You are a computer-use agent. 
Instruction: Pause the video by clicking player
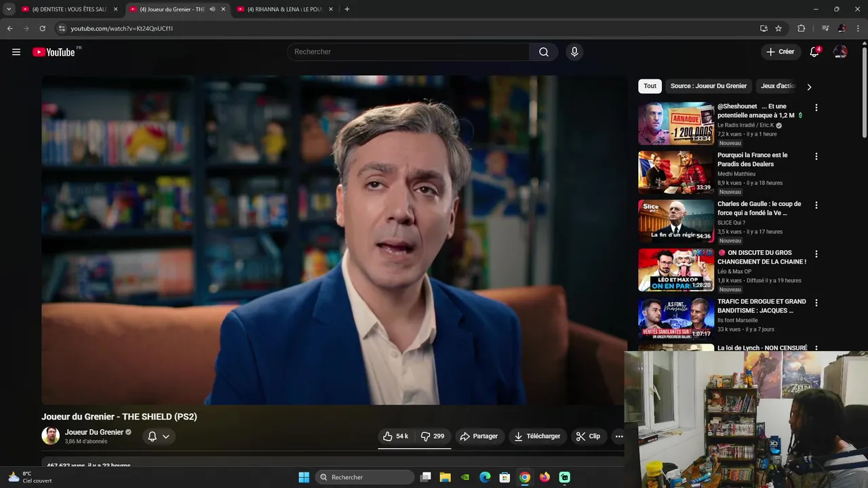click(x=334, y=240)
